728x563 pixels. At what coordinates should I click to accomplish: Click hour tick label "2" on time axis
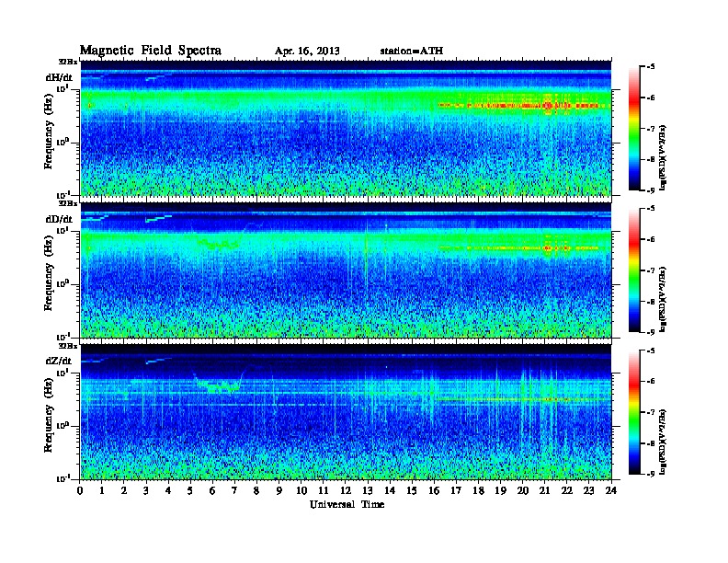(x=124, y=490)
